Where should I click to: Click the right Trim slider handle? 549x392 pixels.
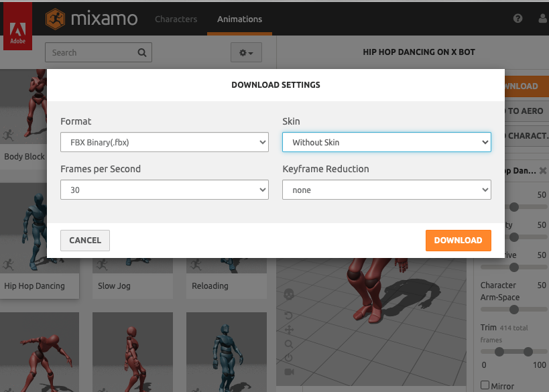tap(528, 351)
